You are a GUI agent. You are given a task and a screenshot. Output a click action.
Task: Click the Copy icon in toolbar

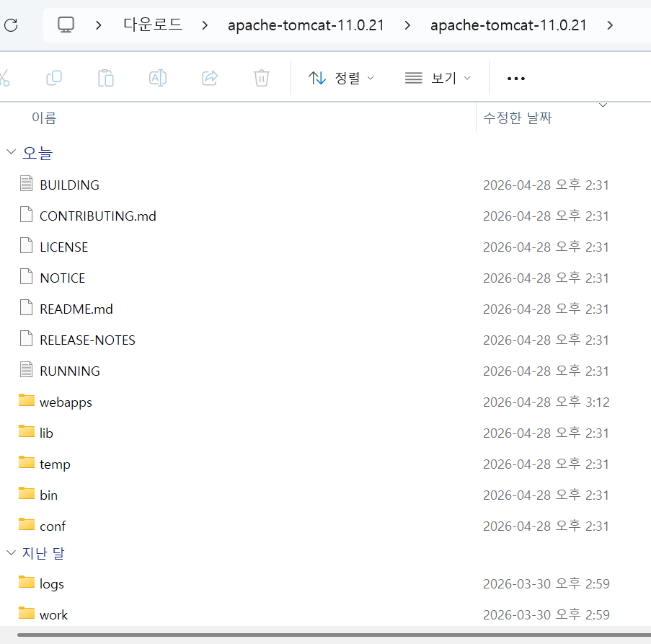(x=54, y=78)
